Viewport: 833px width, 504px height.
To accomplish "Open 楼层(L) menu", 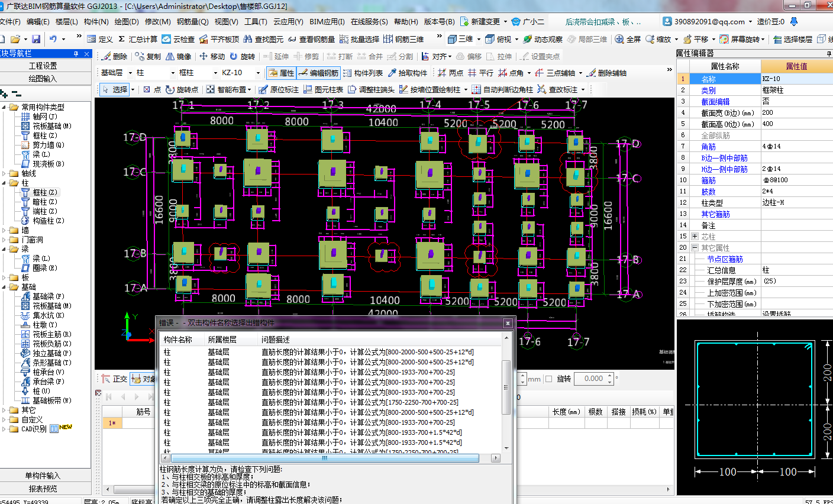I will [67, 22].
